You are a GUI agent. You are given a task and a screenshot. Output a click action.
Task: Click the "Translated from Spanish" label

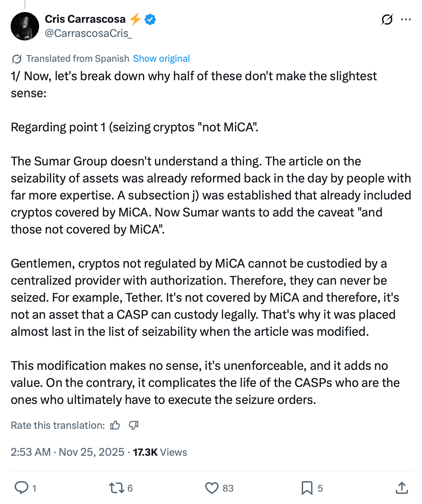click(77, 59)
